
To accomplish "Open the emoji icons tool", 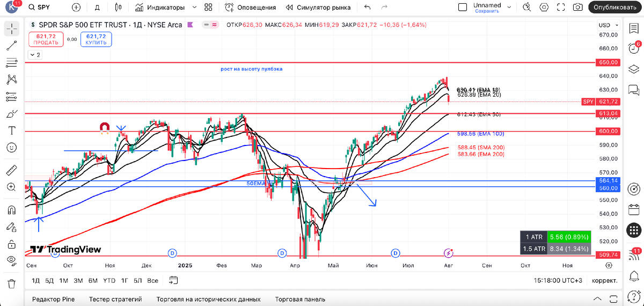I will [x=12, y=147].
